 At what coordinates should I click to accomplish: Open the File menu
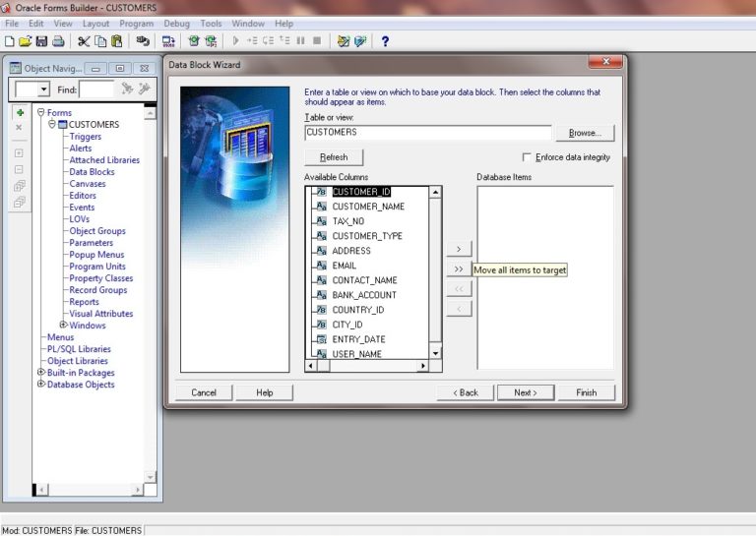[12, 24]
